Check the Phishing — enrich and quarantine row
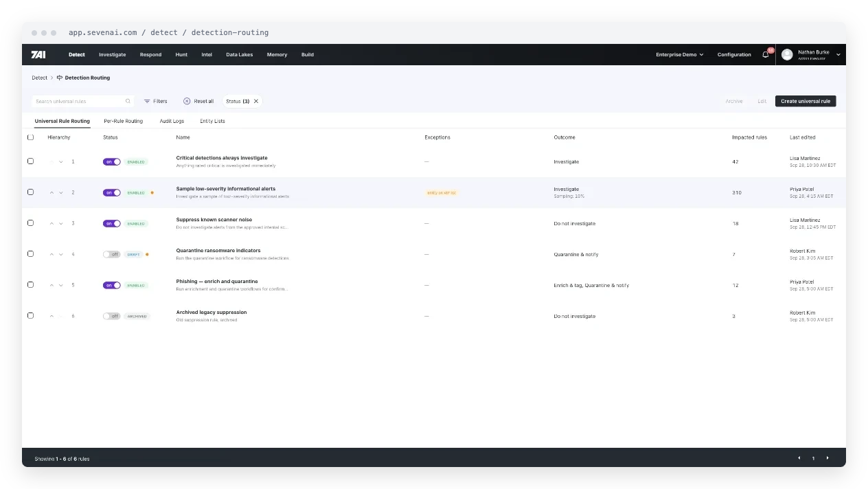 click(30, 285)
